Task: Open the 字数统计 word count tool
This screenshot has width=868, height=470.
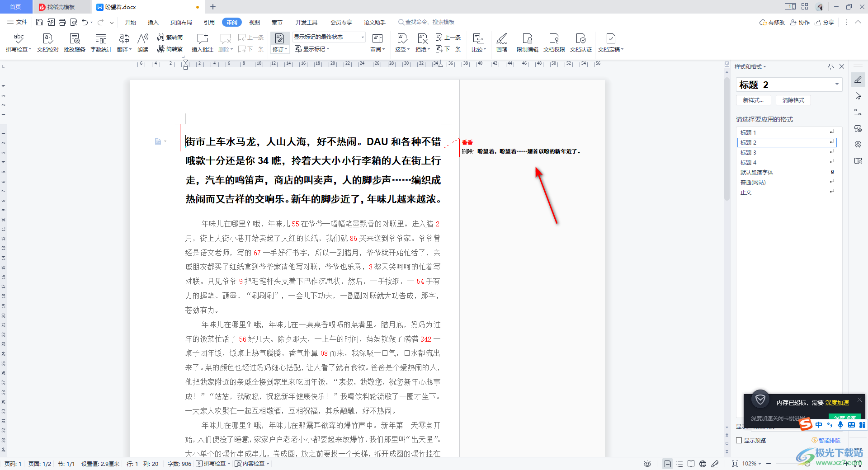Action: point(100,42)
